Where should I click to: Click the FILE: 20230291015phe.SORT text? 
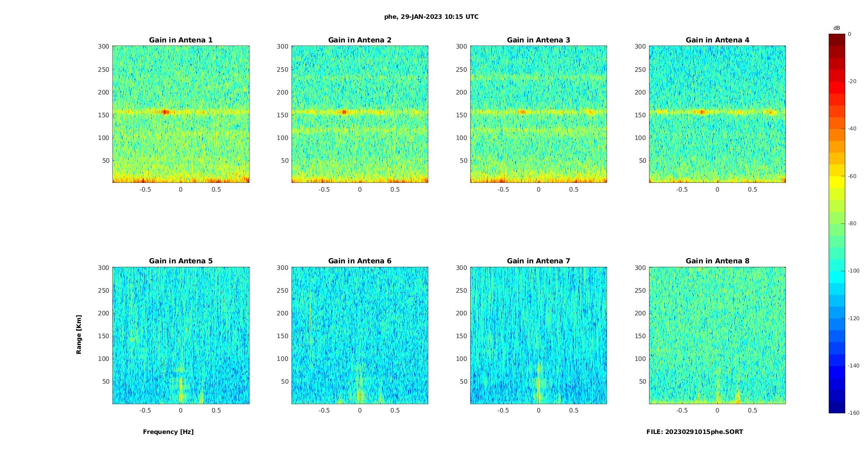click(694, 432)
